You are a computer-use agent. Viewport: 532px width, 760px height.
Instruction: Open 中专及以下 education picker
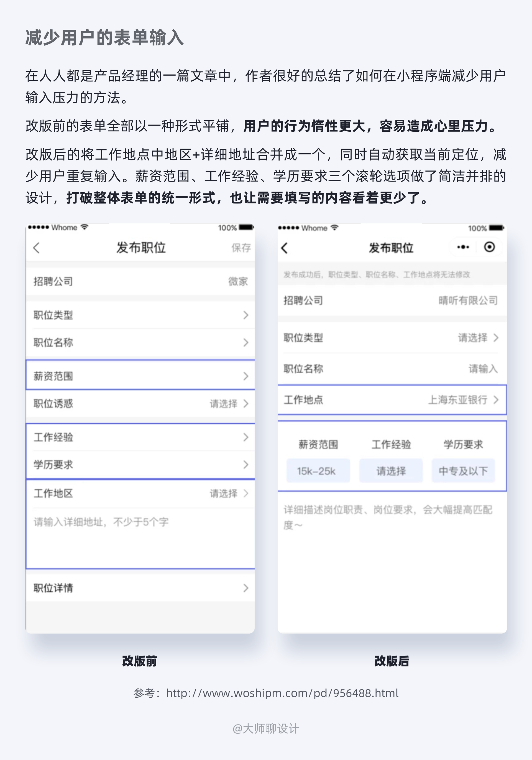coord(463,471)
